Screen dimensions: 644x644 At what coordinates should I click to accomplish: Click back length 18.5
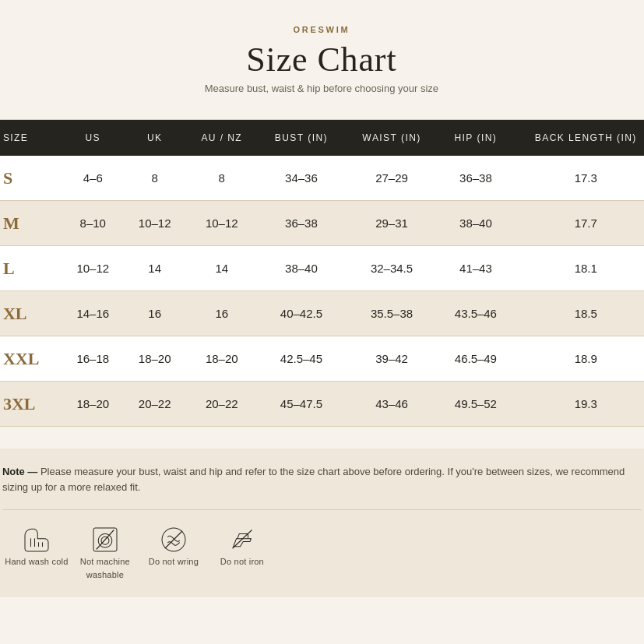pyautogui.click(x=586, y=314)
